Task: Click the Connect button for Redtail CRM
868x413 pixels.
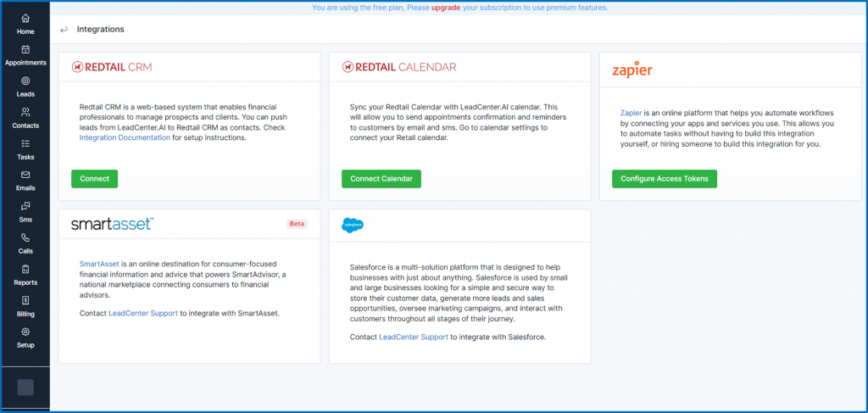Action: point(95,179)
